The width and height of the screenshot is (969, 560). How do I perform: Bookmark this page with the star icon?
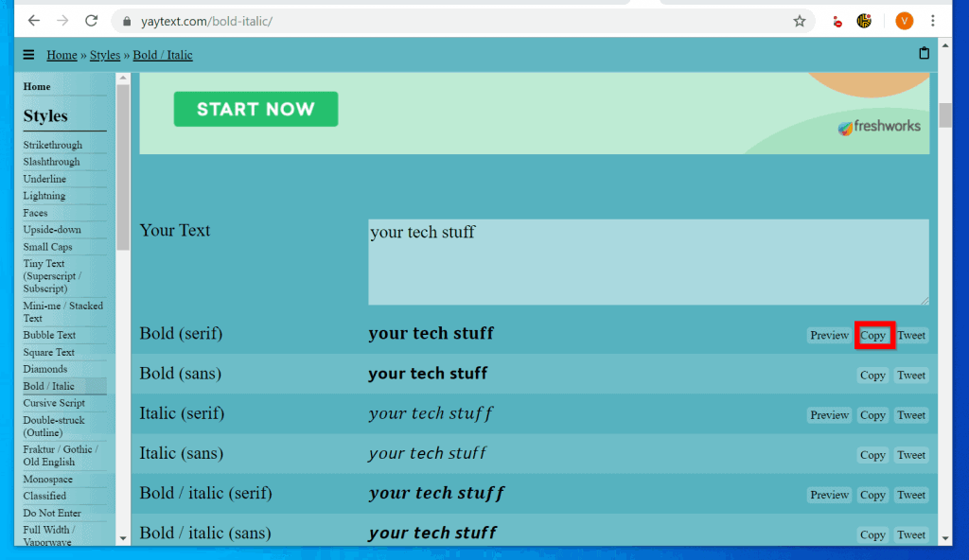799,21
